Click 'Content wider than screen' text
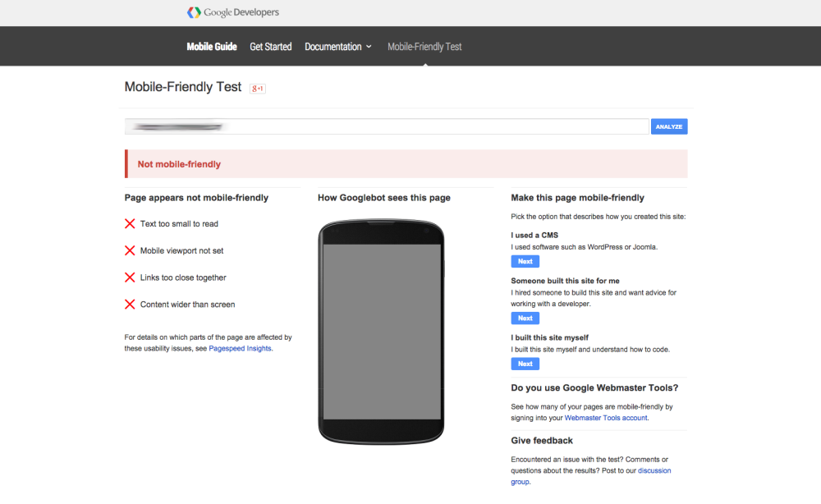The width and height of the screenshot is (821, 504). click(187, 304)
